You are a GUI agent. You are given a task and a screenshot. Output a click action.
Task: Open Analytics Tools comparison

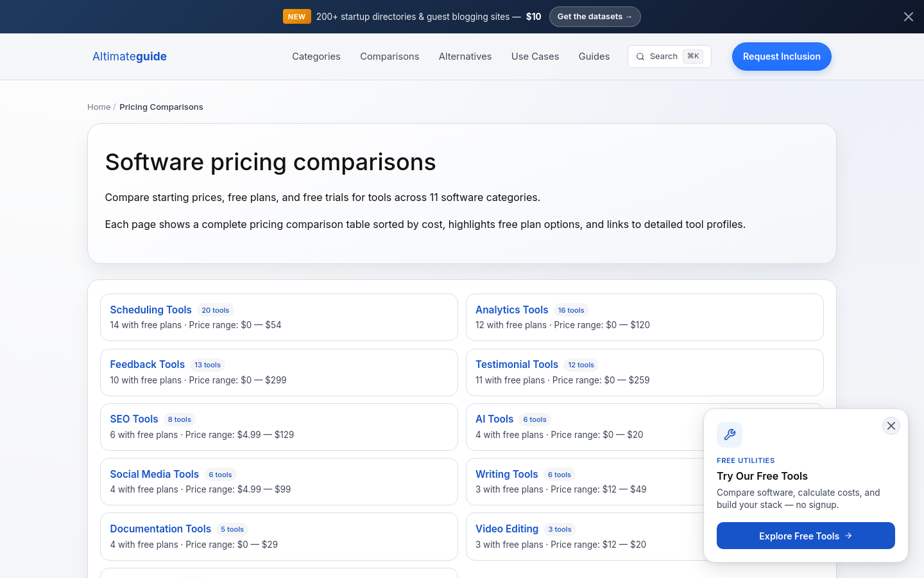coord(512,310)
